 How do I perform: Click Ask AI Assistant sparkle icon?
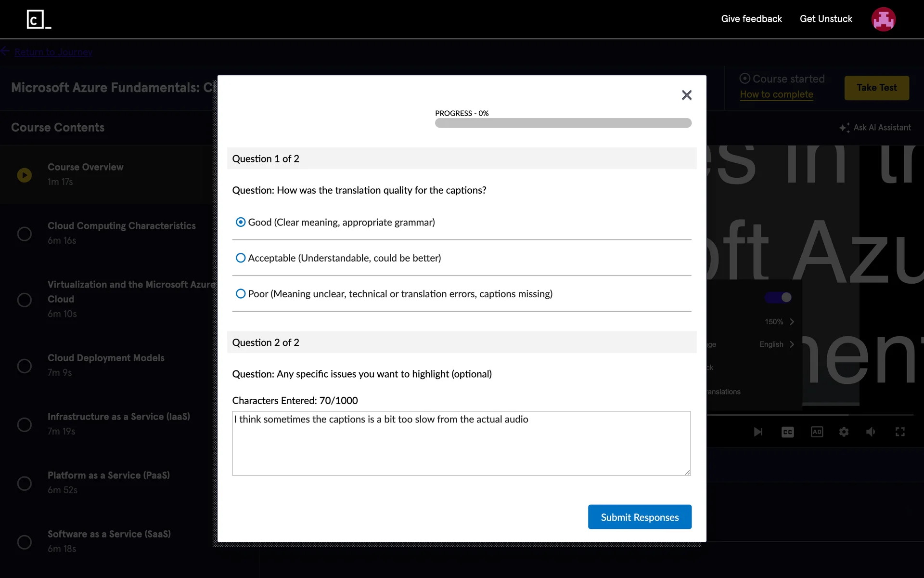(x=844, y=128)
